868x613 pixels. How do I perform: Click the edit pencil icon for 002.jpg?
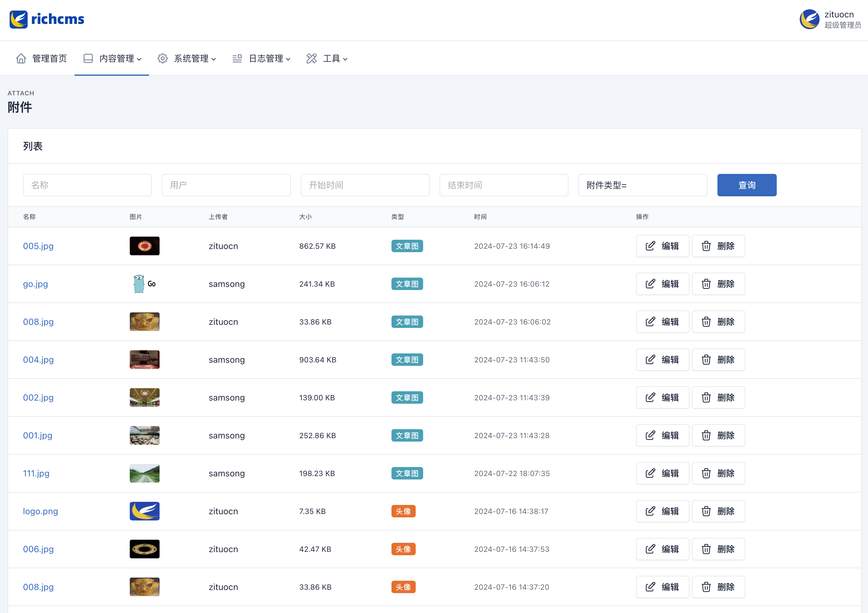(x=650, y=397)
